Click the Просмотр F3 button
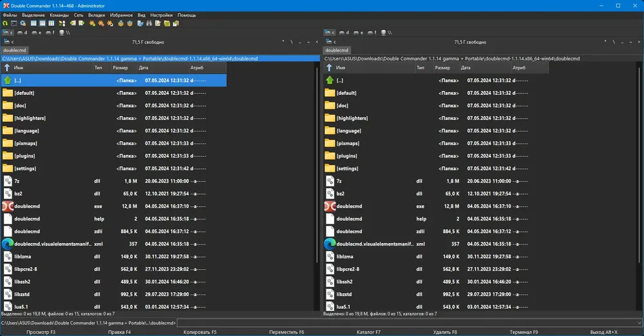This screenshot has height=336, width=644. (41, 332)
